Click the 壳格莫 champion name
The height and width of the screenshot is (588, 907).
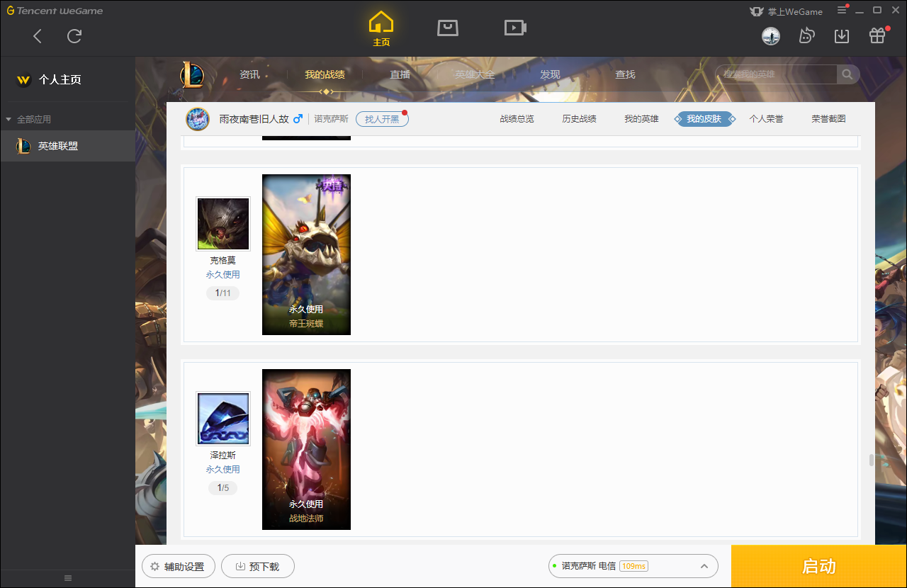coord(222,261)
